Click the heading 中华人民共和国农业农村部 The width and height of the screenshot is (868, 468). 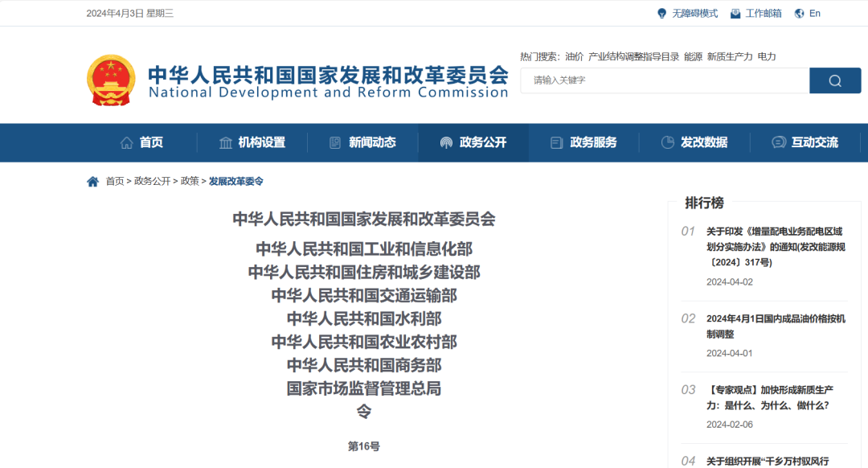click(x=364, y=342)
